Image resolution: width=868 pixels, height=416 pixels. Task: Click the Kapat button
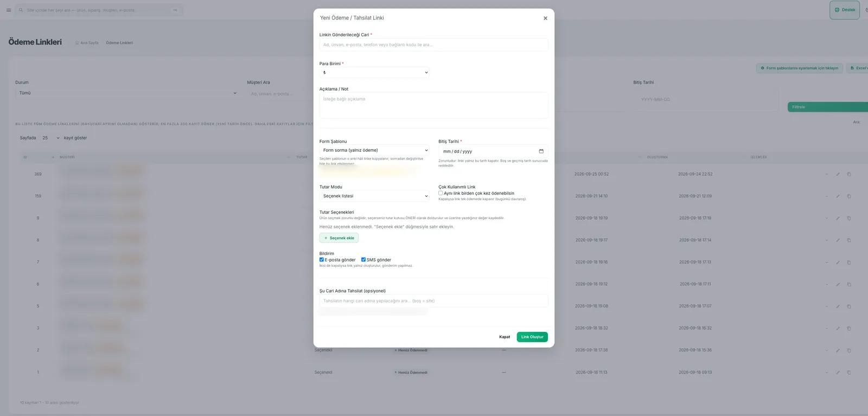[x=505, y=337]
